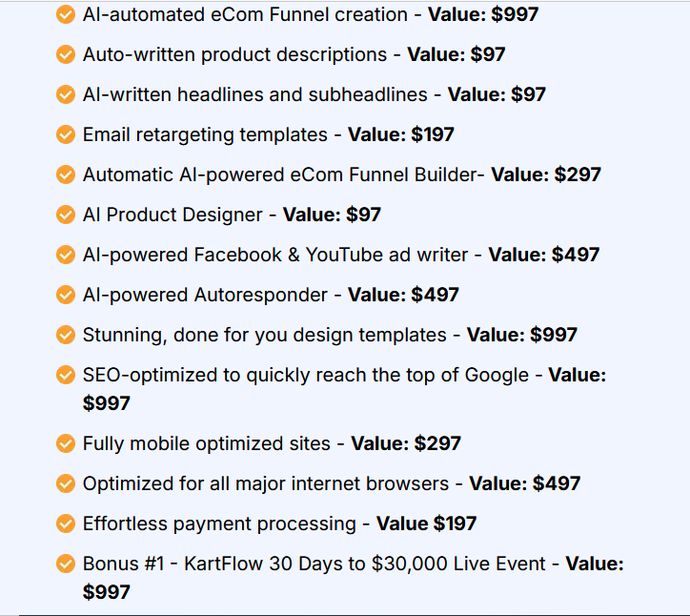Click the checkmark beside Automatic AI-powered eCom Funnel Builder
The width and height of the screenshot is (690, 616).
coord(66,175)
